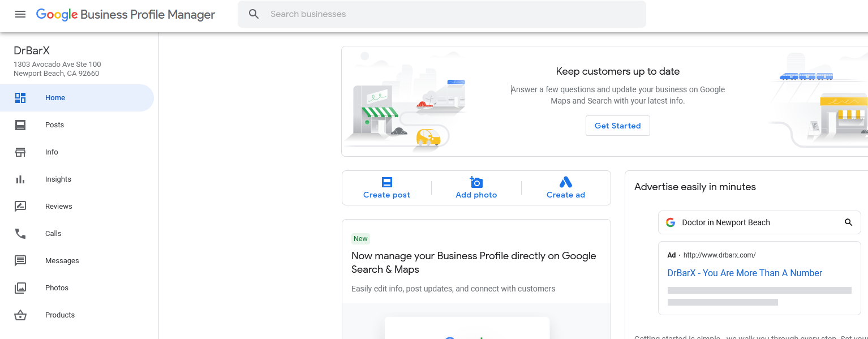
Task: Select the Info storefront icon
Action: (20, 152)
